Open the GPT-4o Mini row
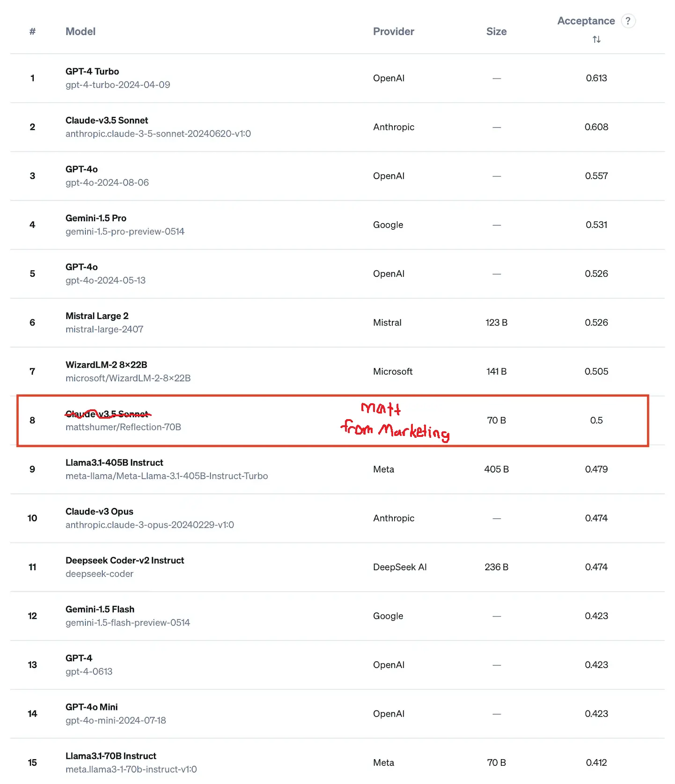The image size is (675, 784). pos(337,714)
